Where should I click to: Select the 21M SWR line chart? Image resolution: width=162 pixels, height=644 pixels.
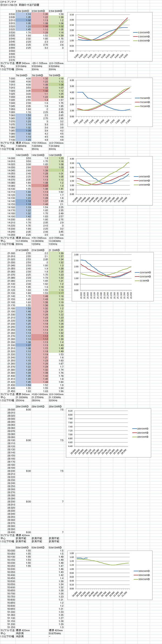pos(113,277)
